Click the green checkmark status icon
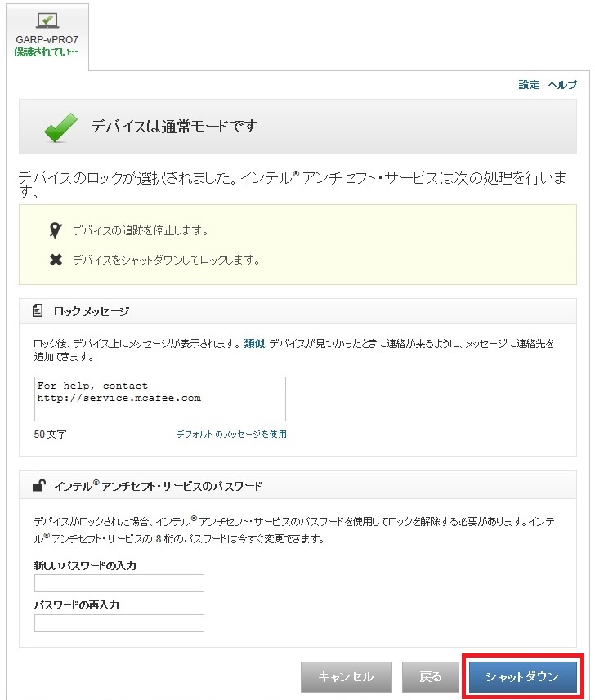This screenshot has height=700, width=595. [60, 127]
